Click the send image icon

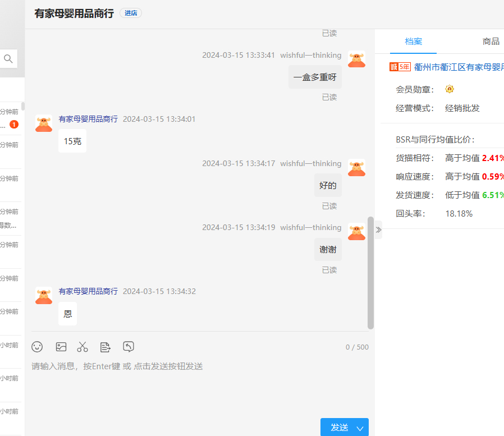click(x=61, y=347)
